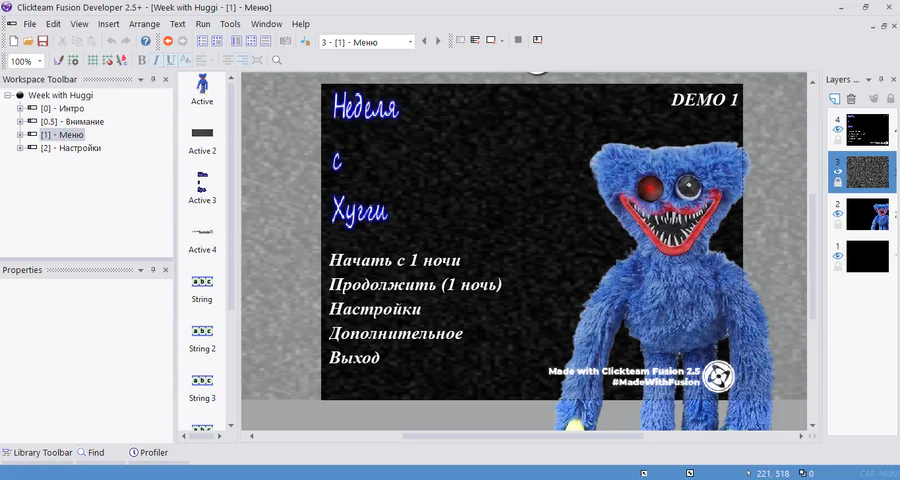Click 'Начать с 1 ночи' text
900x480 pixels.
[x=395, y=260]
